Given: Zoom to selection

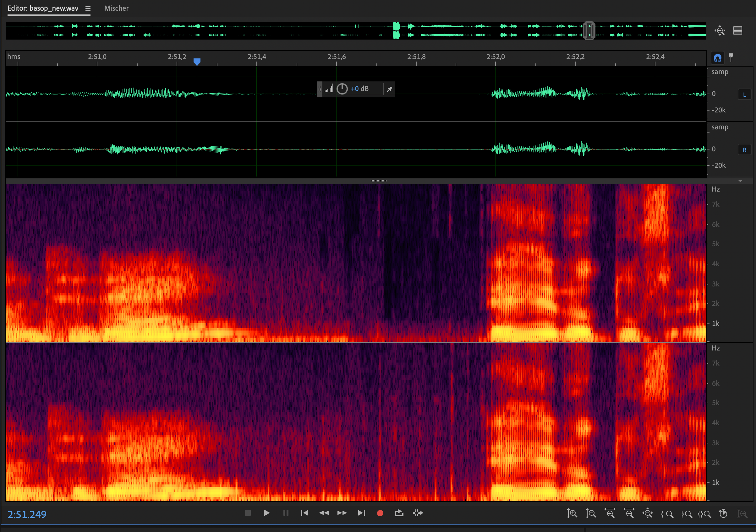Looking at the screenshot, I should 704,513.
